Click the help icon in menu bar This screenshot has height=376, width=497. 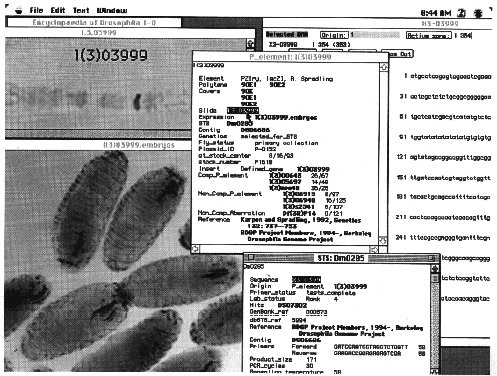[461, 13]
